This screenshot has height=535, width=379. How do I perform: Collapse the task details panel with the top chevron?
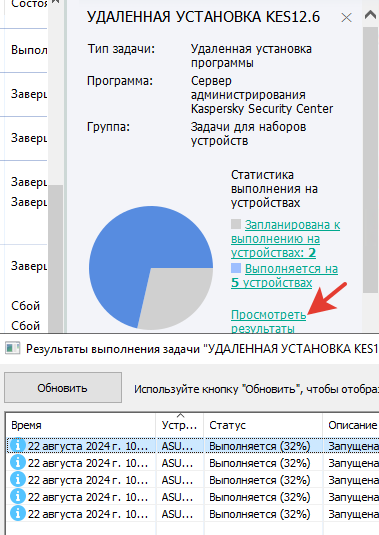(370, 15)
